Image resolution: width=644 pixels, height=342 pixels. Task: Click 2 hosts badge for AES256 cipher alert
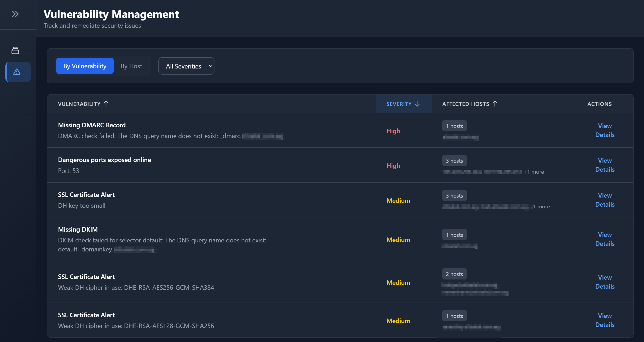pos(454,274)
